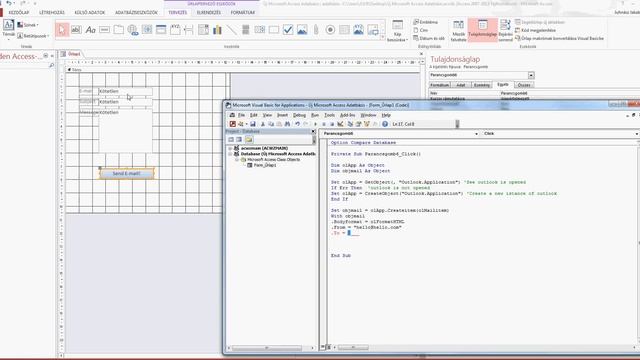Open the Insert menu in VBA editor
Viewport: 640px width, 360px height.
point(282,116)
